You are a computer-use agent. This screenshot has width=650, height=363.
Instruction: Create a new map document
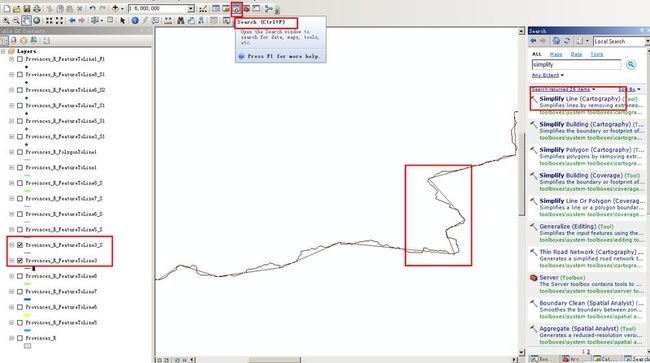7,8
